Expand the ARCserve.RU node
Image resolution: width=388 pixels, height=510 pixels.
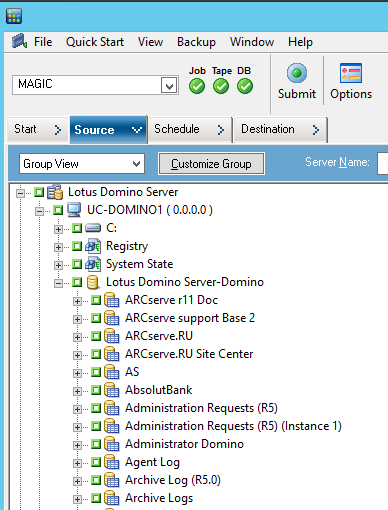pyautogui.click(x=77, y=337)
